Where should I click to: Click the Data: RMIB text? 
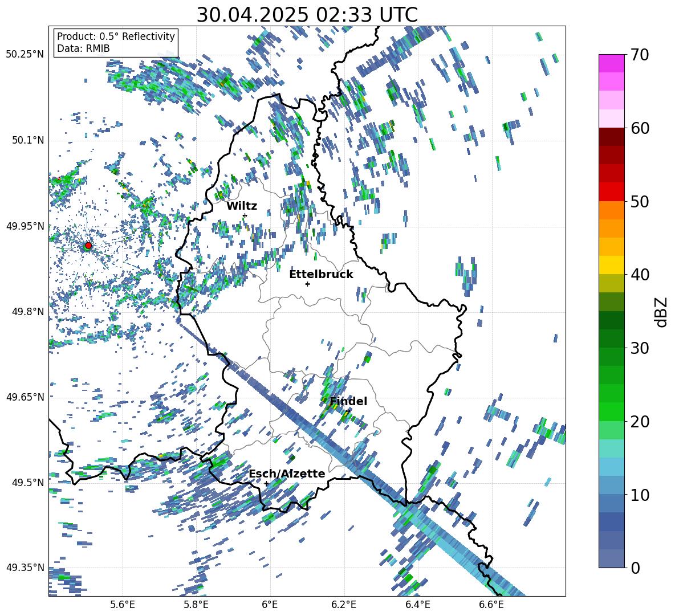(x=83, y=48)
